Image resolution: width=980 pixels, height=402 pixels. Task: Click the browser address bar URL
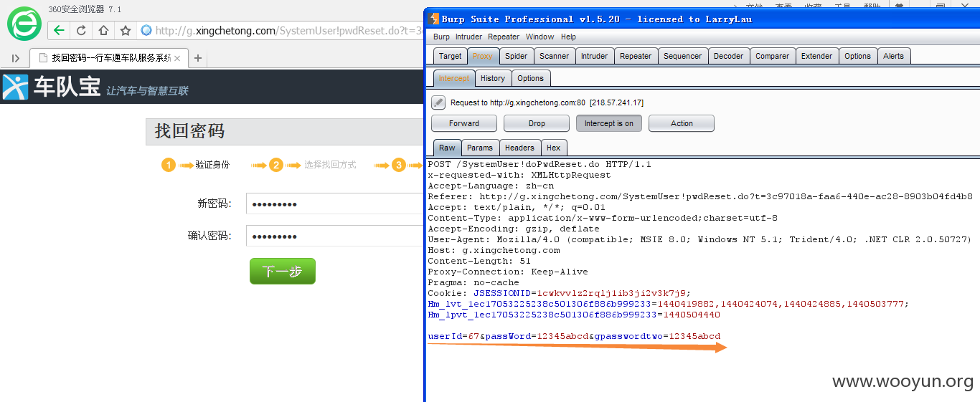click(289, 30)
